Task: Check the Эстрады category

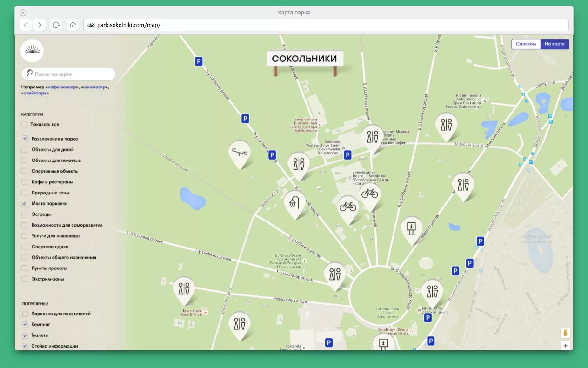Action: click(x=24, y=214)
